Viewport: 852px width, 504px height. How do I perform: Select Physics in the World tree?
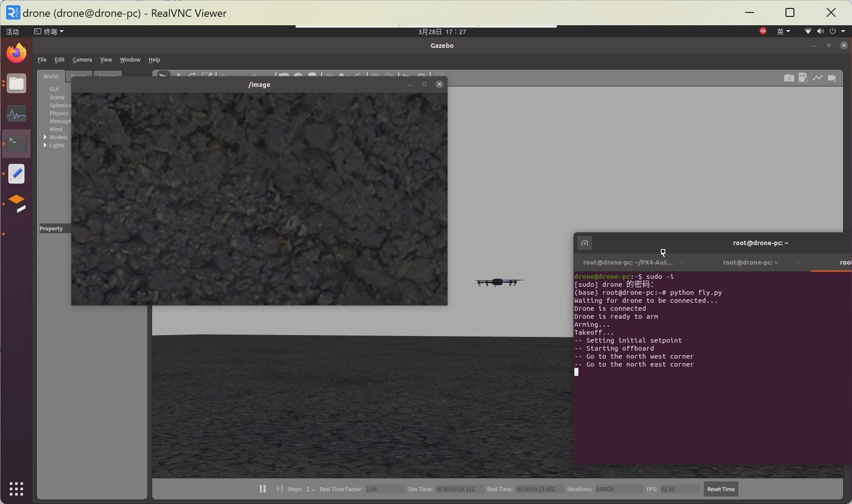tap(59, 113)
